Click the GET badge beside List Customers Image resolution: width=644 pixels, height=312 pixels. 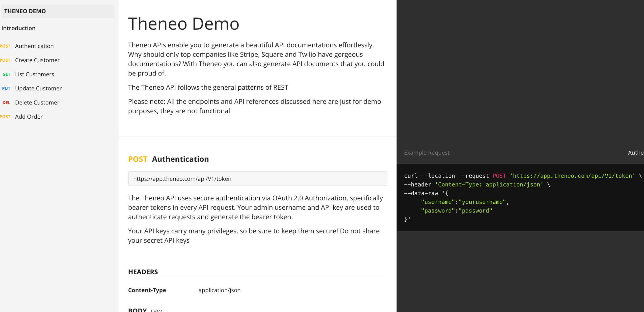[x=6, y=74]
